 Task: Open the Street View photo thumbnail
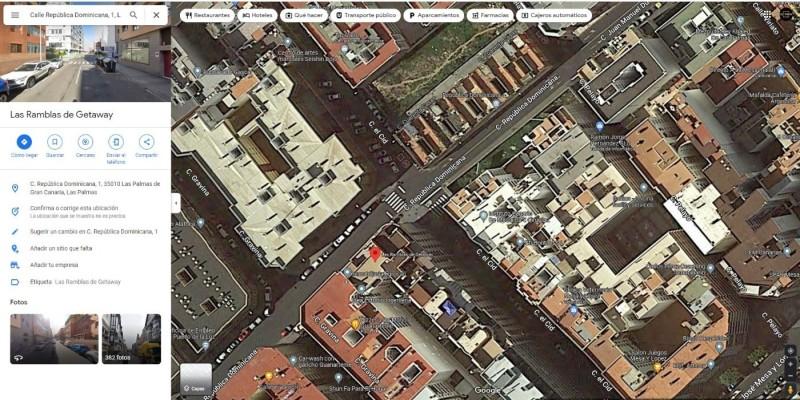(x=54, y=339)
